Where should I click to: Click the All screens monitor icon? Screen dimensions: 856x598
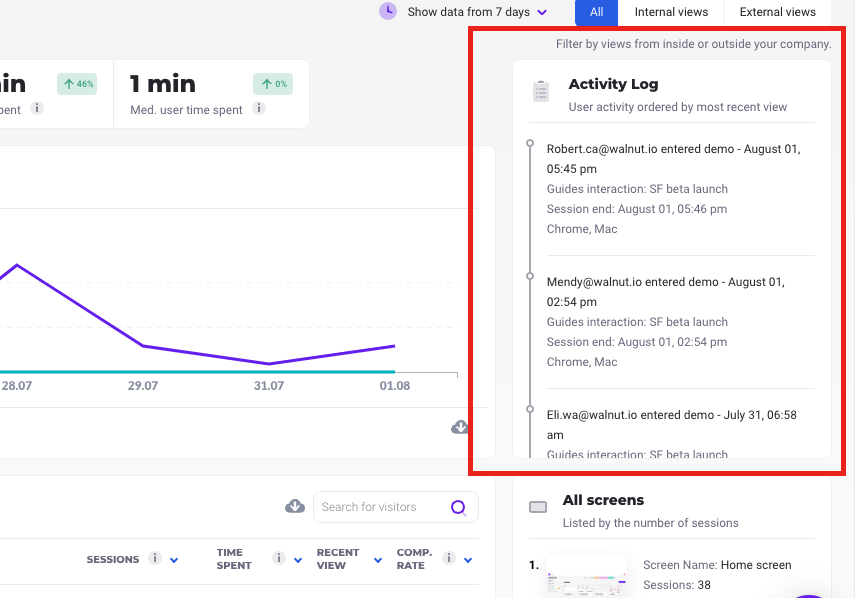538,507
